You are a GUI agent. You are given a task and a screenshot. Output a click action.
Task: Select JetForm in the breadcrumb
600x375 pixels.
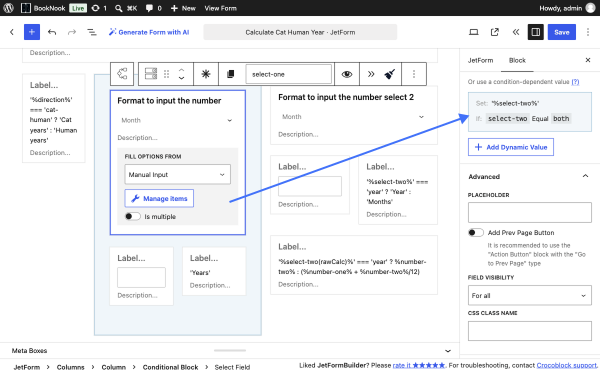pyautogui.click(x=27, y=367)
